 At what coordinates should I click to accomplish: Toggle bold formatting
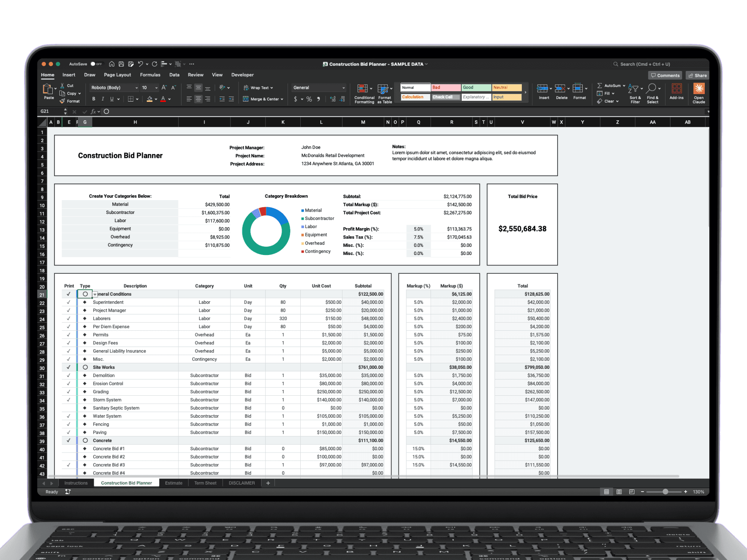pos(94,99)
